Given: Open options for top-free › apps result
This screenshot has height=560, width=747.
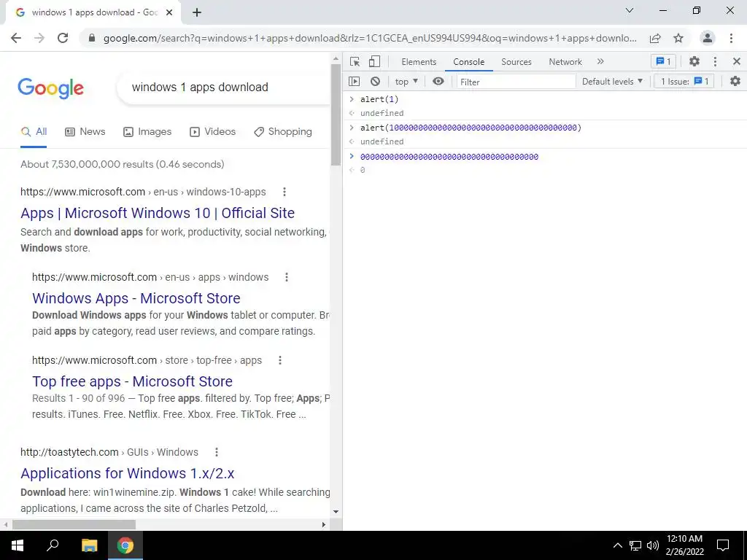Looking at the screenshot, I should [x=280, y=360].
